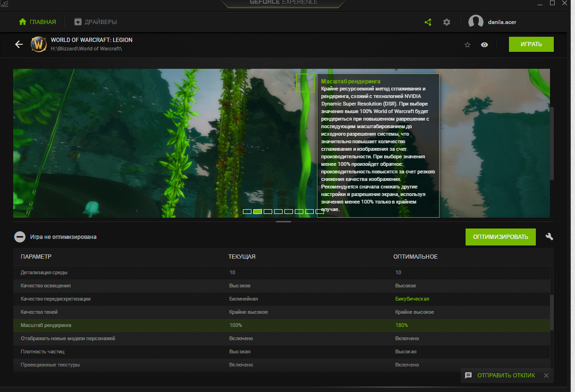Click the back arrow icon
Image resolution: width=575 pixels, height=392 pixels.
click(19, 44)
